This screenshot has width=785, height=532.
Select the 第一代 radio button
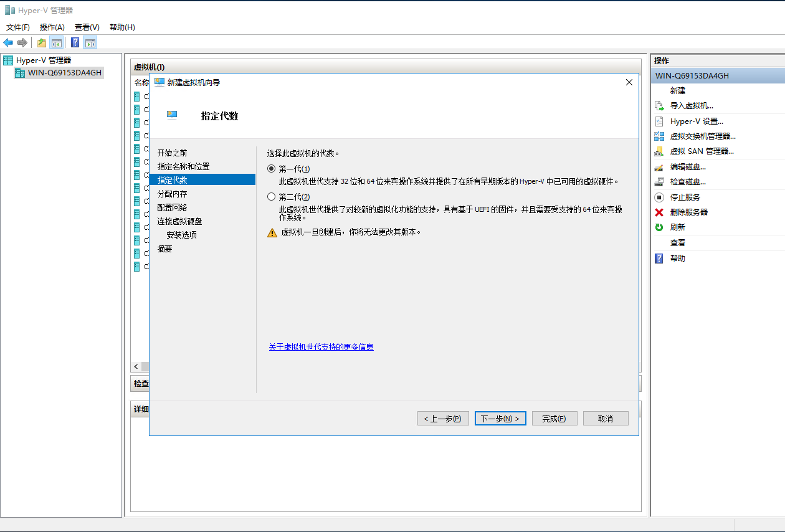[x=271, y=169]
